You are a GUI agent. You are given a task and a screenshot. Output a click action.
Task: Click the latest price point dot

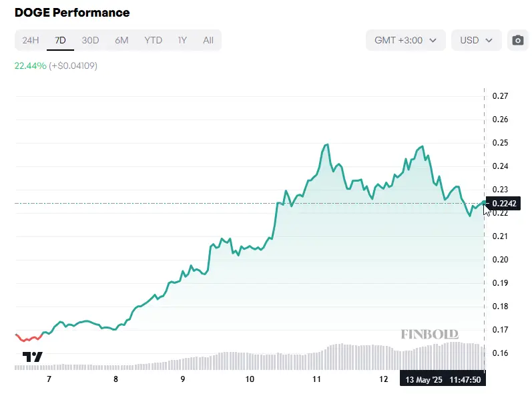point(484,203)
